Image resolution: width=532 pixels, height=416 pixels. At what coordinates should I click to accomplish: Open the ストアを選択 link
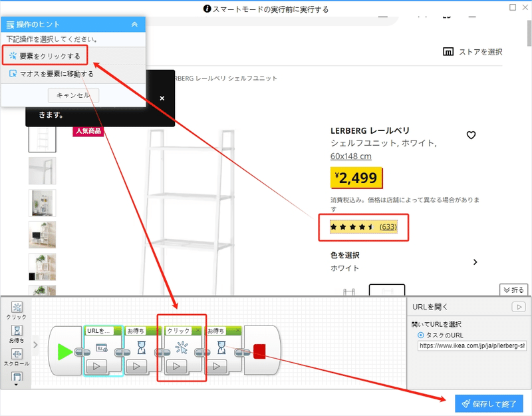pyautogui.click(x=480, y=52)
